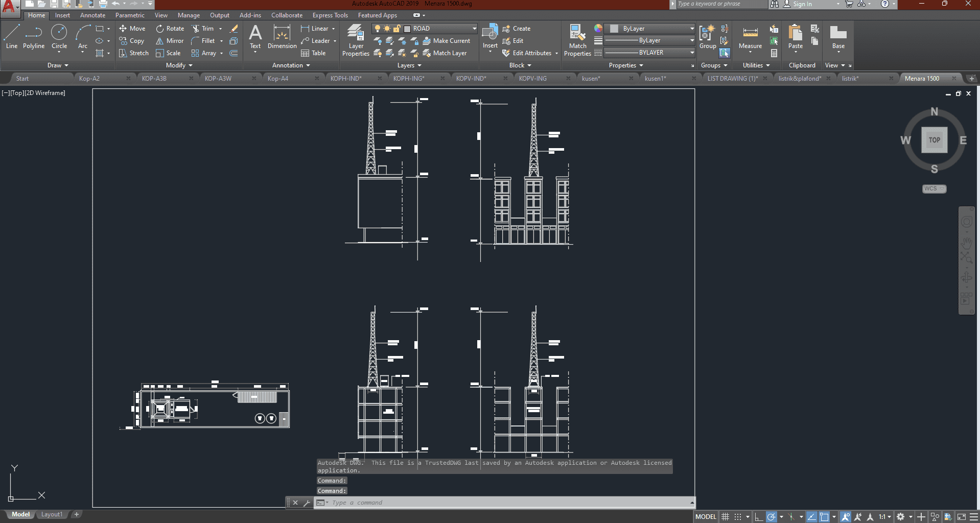Select the Line drawing tool

click(x=11, y=37)
